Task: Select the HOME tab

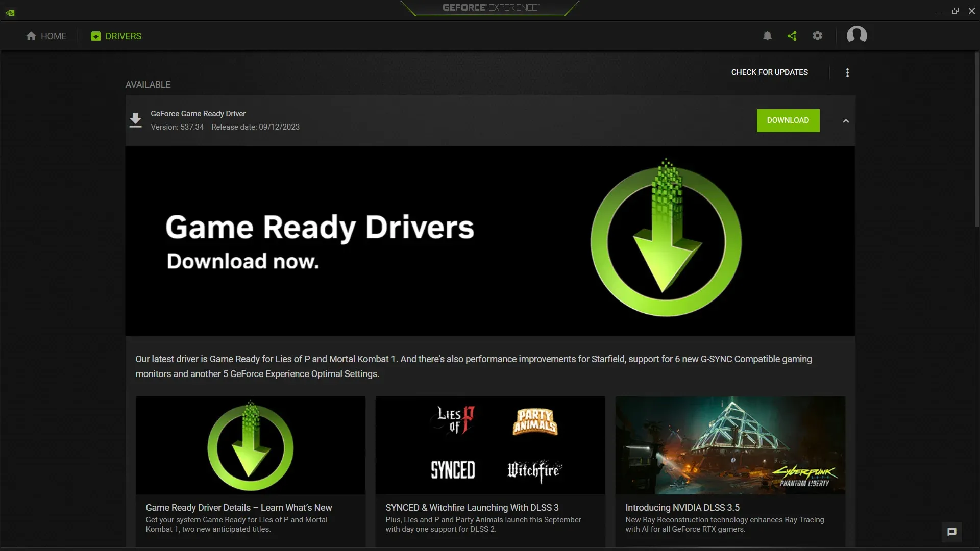Action: 45,36
